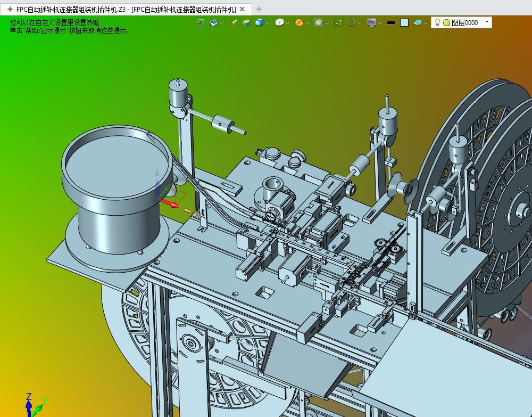The image size is (532, 417).
Task: Click the green square view icon
Action: (x=338, y=23)
